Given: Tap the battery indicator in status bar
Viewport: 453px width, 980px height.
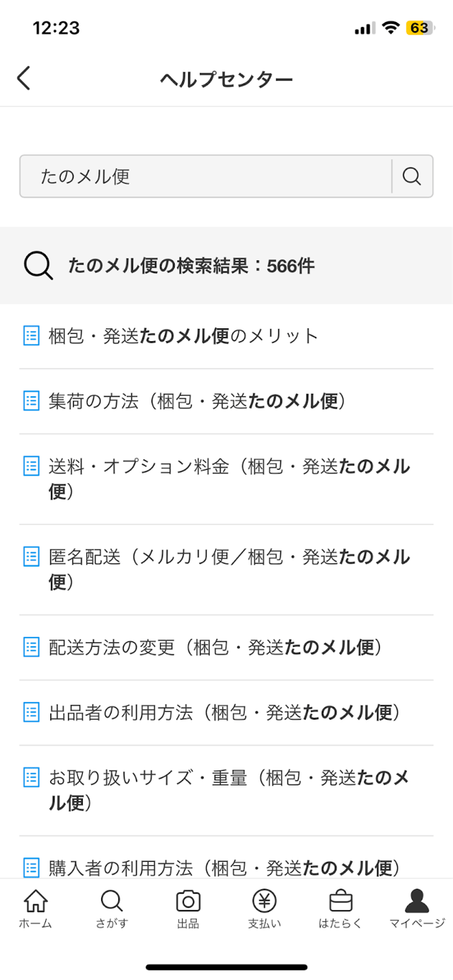Looking at the screenshot, I should pos(418,28).
